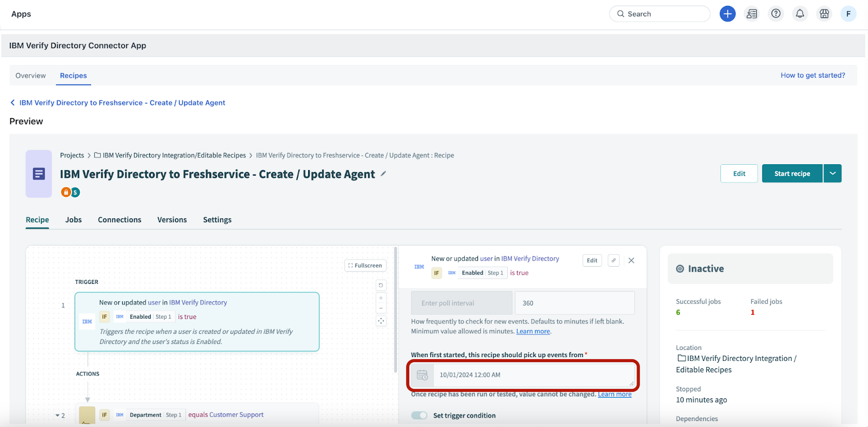Click the failed jobs count 1
868x427 pixels.
click(x=752, y=312)
